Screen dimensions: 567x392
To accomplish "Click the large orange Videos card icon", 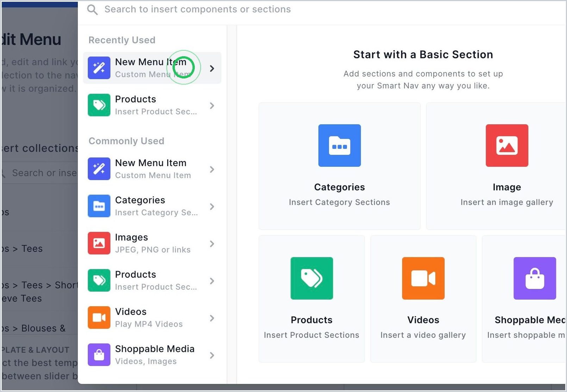I will [423, 278].
